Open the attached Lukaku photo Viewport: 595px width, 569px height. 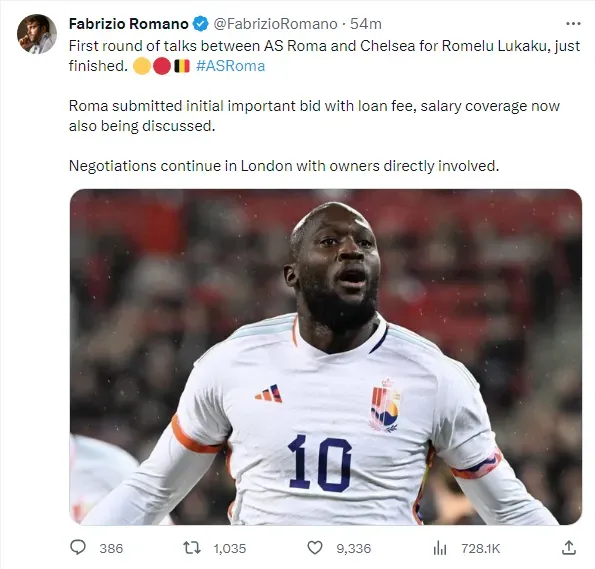(326, 357)
